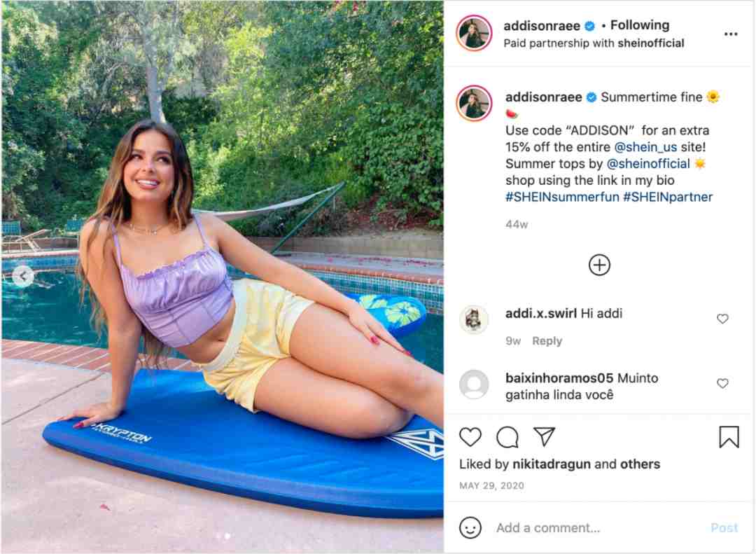Screen dimensions: 756x554
Task: Open the #SHEINsummerfun hashtag
Action: (x=562, y=197)
